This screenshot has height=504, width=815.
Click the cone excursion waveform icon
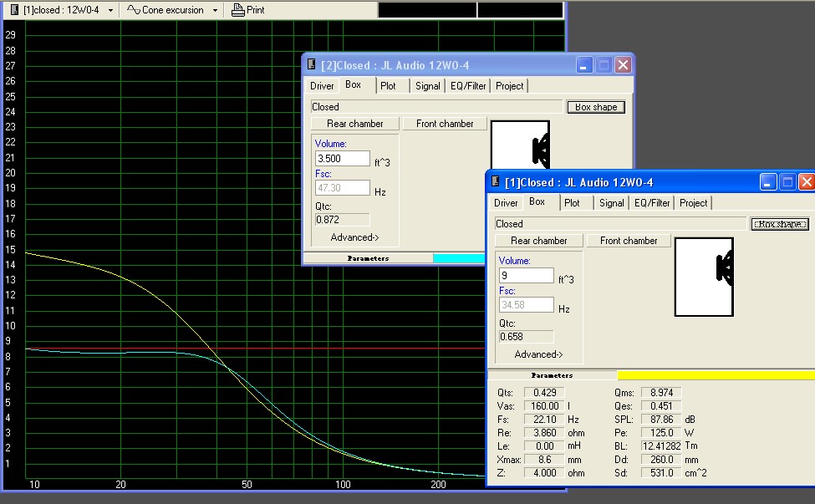[134, 10]
